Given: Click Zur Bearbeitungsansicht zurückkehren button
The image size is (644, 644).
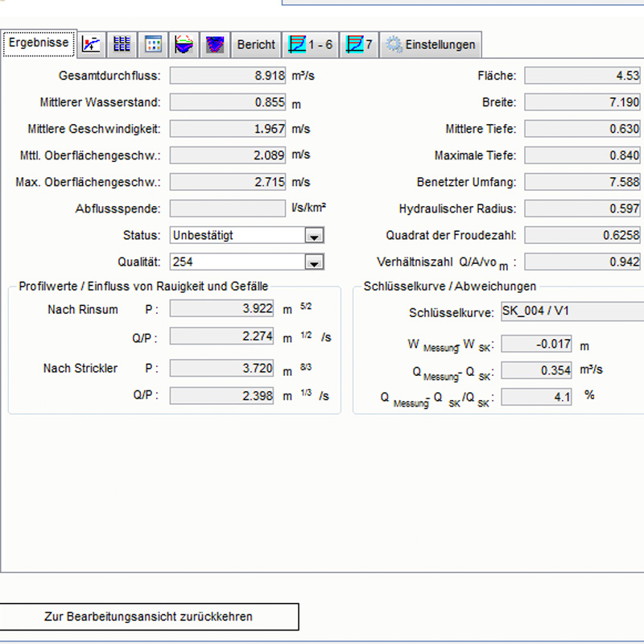Looking at the screenshot, I should 149,617.
